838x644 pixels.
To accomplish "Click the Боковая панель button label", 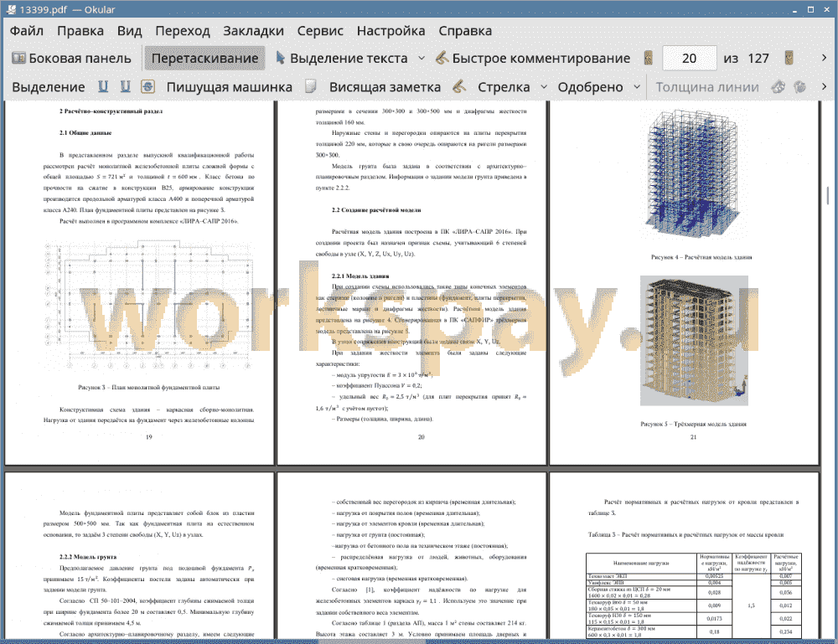I will coord(80,59).
